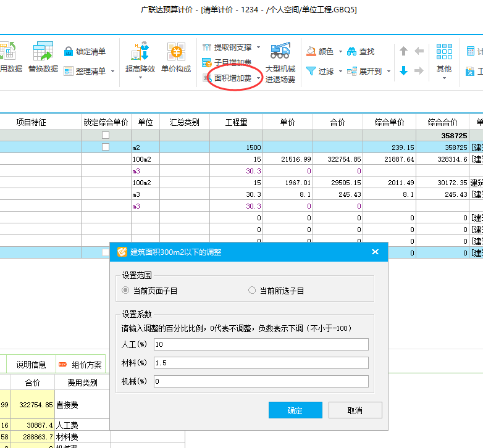Click the 确定 button
This screenshot has height=448, width=483.
point(295,410)
